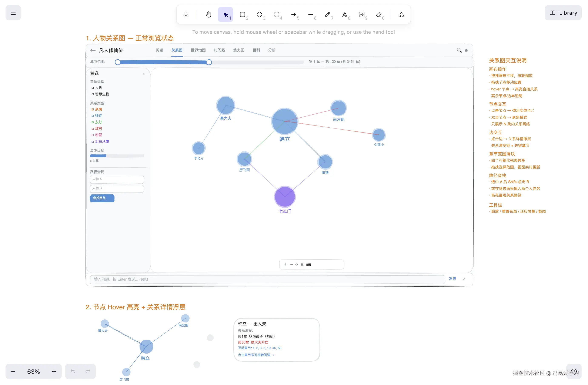This screenshot has height=385, width=588.
Task: Click the redo arrow button
Action: [x=88, y=371]
